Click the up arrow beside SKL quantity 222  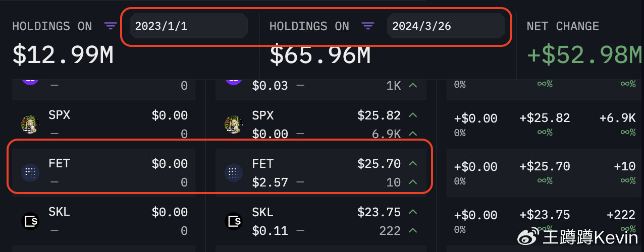point(413,230)
